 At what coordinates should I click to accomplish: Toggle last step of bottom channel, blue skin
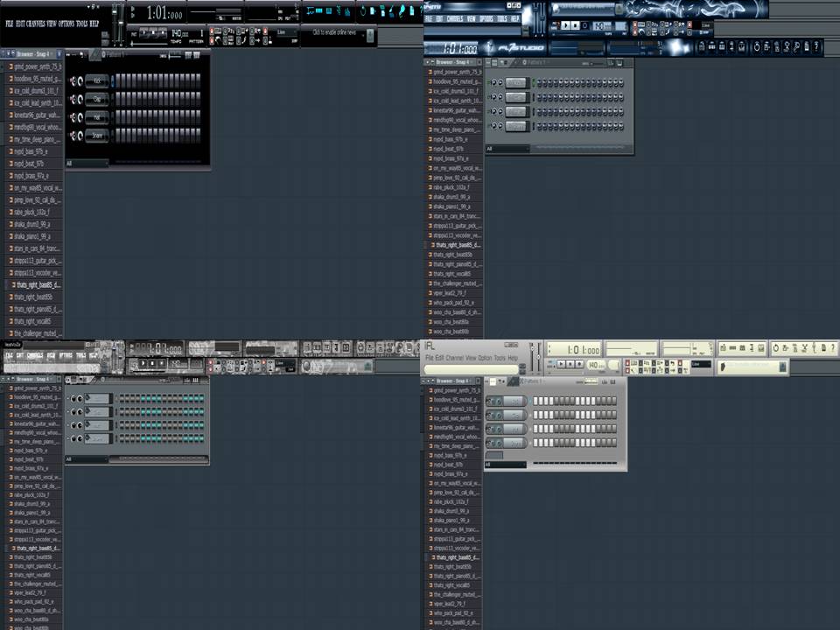click(621, 126)
